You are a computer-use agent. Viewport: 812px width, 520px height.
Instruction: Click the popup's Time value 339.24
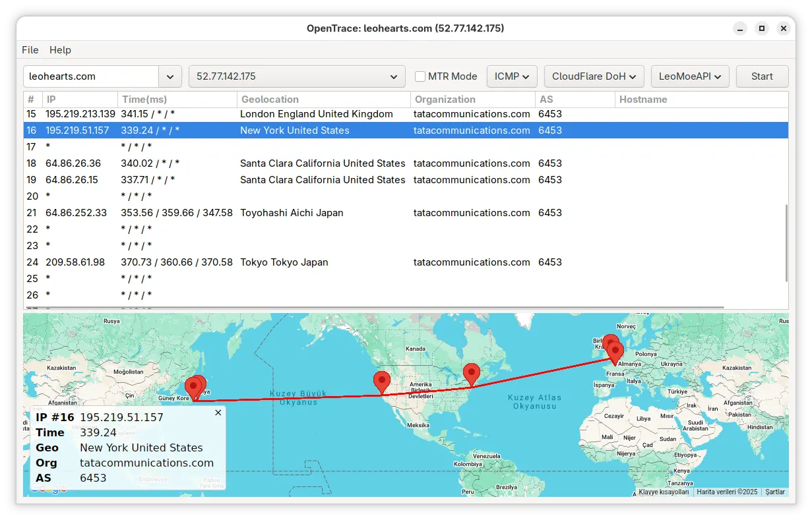tap(98, 433)
